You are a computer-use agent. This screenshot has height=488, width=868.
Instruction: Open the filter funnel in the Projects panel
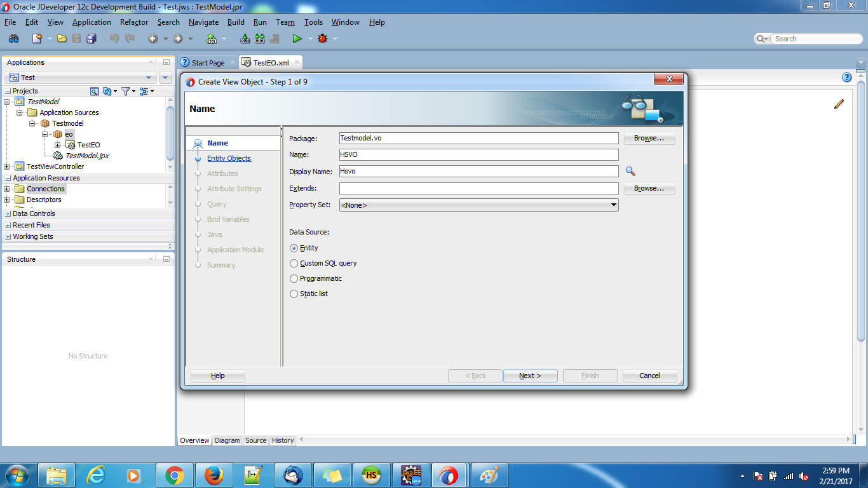124,91
